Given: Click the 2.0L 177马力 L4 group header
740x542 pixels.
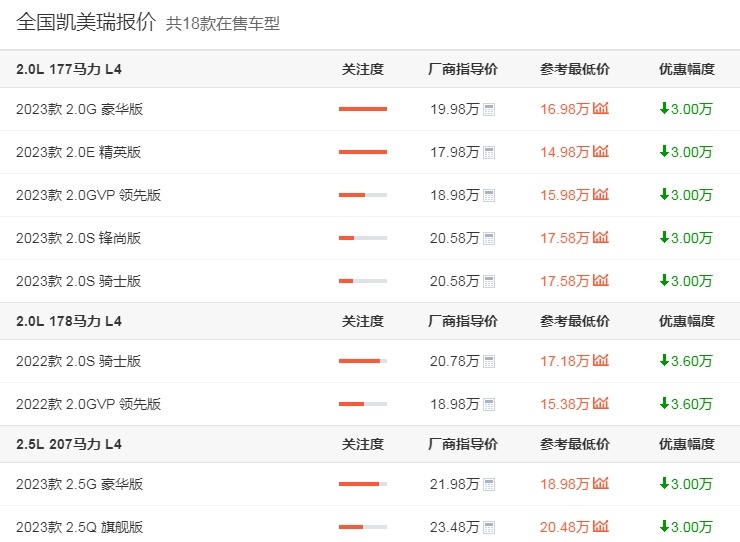Looking at the screenshot, I should pyautogui.click(x=69, y=69).
